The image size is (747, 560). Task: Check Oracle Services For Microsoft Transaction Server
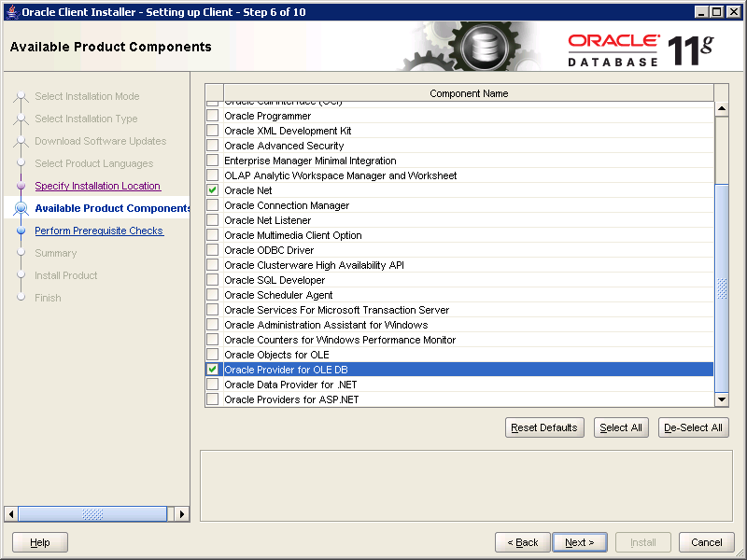point(212,310)
